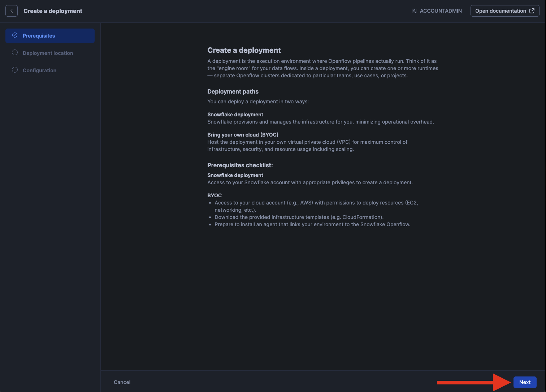This screenshot has height=392, width=546.
Task: Click the CloudFormation templates bullet point
Action: tap(299, 217)
